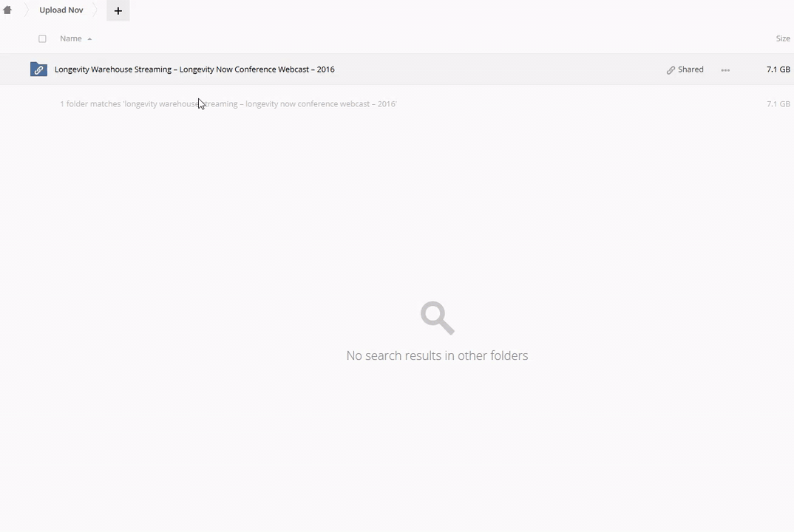The image size is (794, 532).
Task: Click the '1 folder matches' summary text
Action: (228, 103)
